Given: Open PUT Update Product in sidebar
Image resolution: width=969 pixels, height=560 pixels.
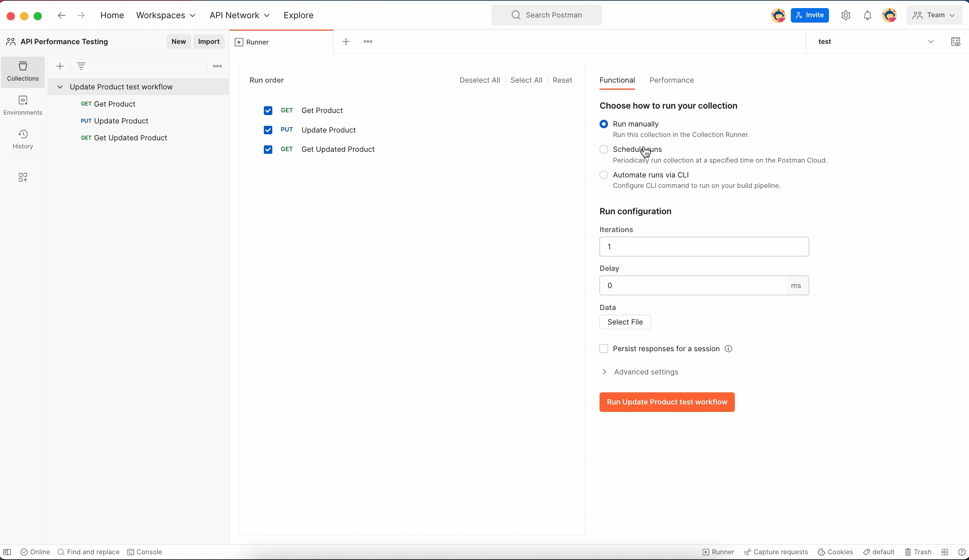Looking at the screenshot, I should [115, 121].
